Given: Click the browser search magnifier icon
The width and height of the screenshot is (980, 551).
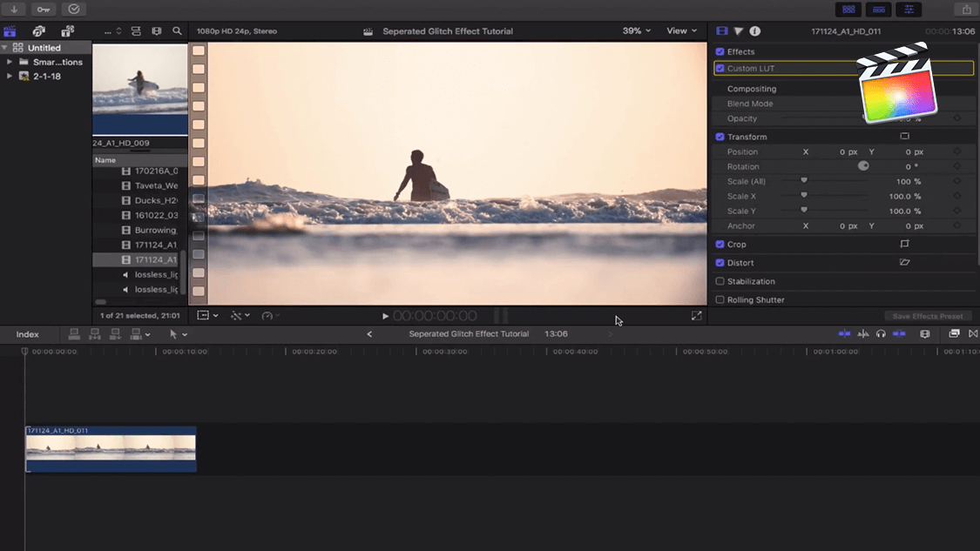Looking at the screenshot, I should click(x=177, y=31).
